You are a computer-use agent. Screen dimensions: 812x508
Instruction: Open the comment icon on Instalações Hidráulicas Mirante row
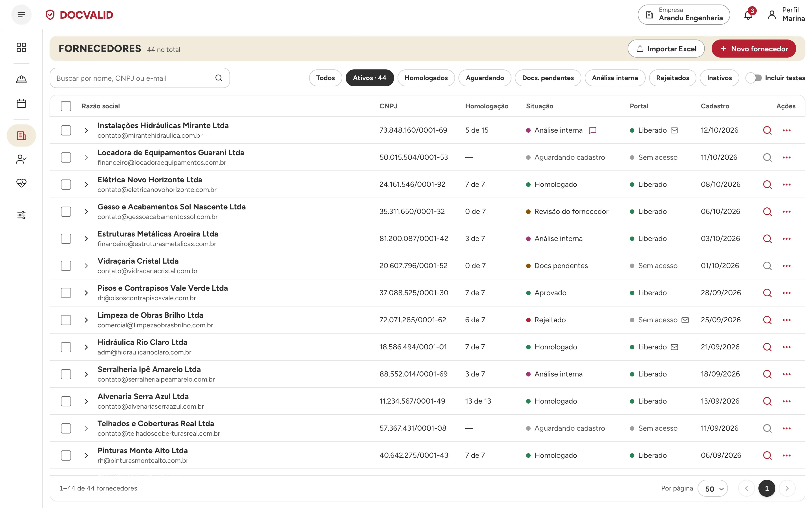point(593,130)
